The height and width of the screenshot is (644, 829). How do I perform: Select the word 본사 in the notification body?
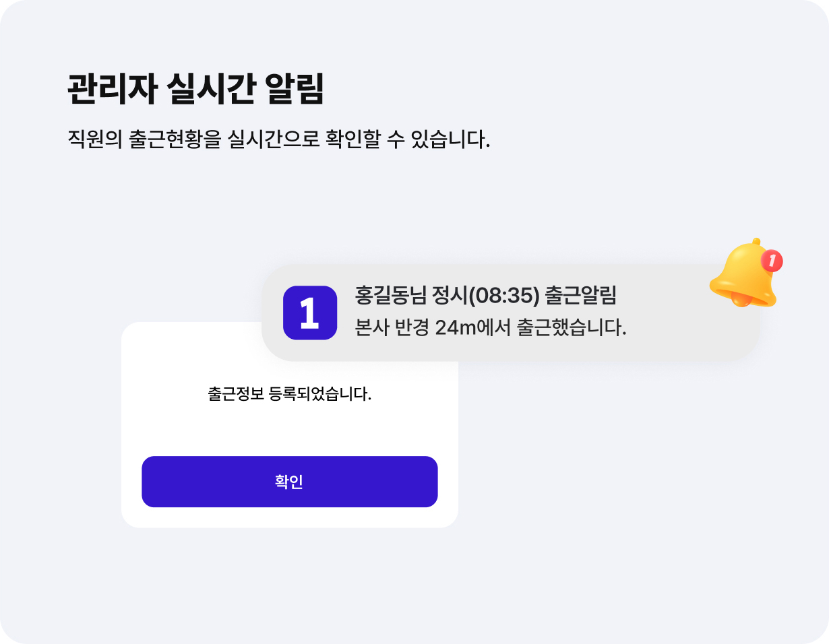point(370,328)
